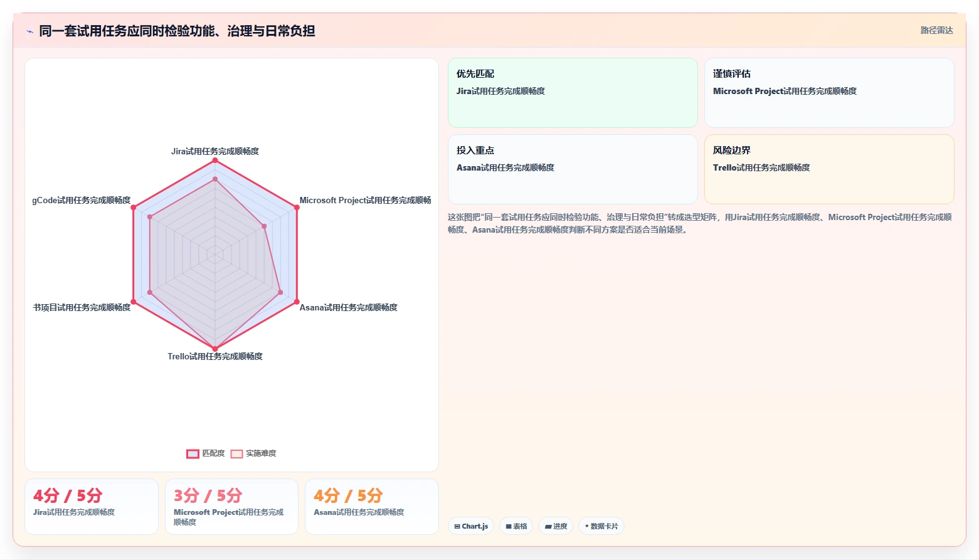Click the 书项目试用任务完成顺畅度 radar axis label
Image resolution: width=979 pixels, height=560 pixels.
pos(82,307)
